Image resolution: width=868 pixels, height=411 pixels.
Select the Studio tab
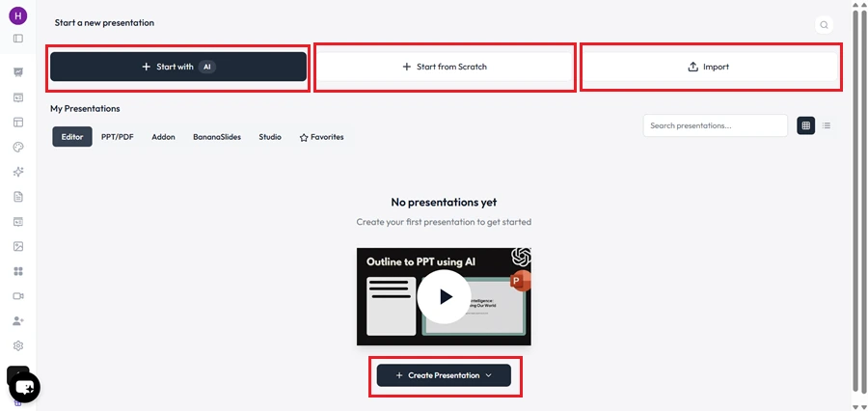[270, 137]
